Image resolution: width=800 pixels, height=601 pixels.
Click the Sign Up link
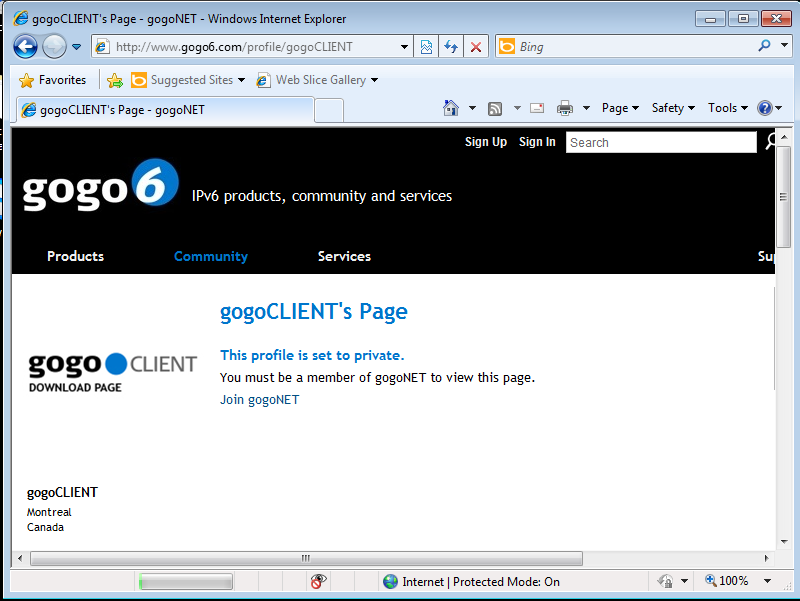coord(486,142)
